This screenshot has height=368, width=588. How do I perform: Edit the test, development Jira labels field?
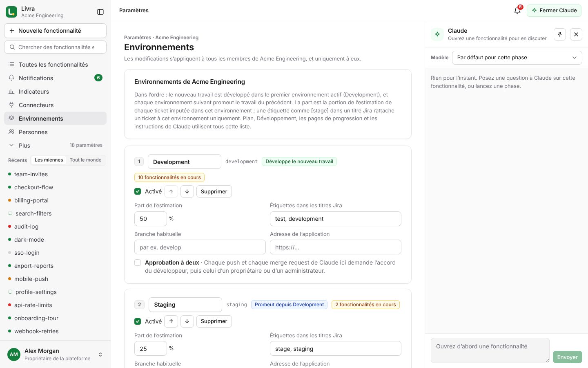point(336,219)
